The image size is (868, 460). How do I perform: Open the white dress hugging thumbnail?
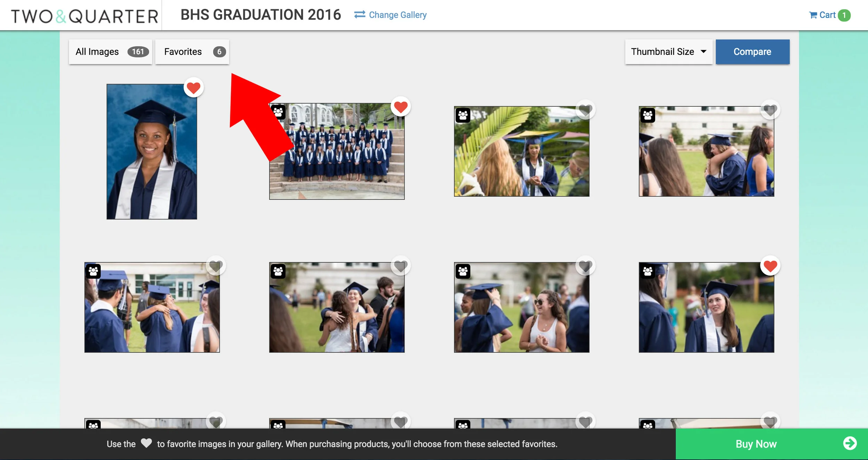point(337,307)
